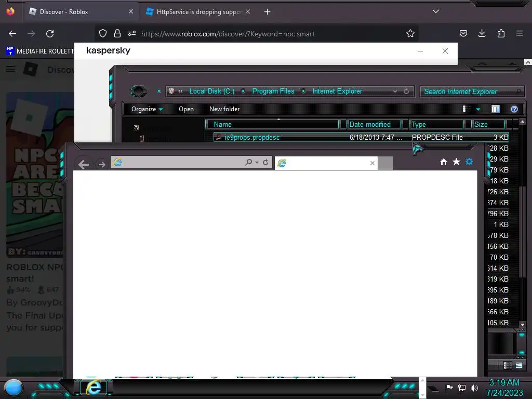The image size is (532, 399).
Task: Open Firefox extensions puzzle icon
Action: pos(501,33)
